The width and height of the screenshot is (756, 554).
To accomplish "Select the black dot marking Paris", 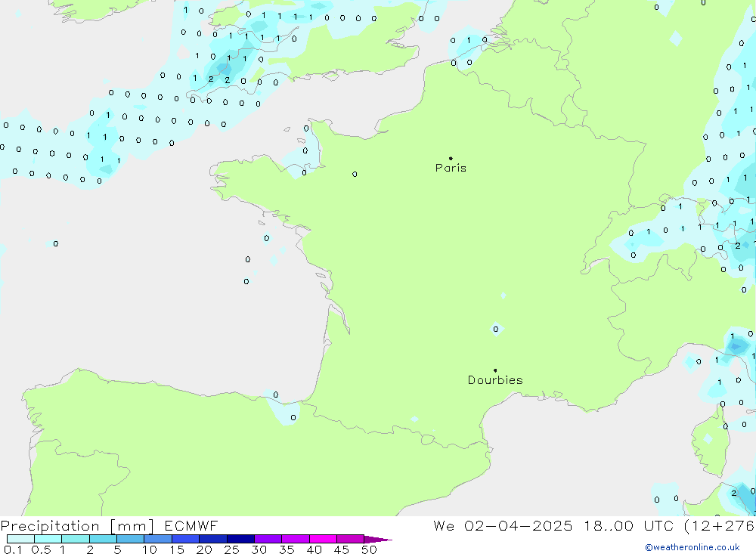I will click(x=451, y=158).
